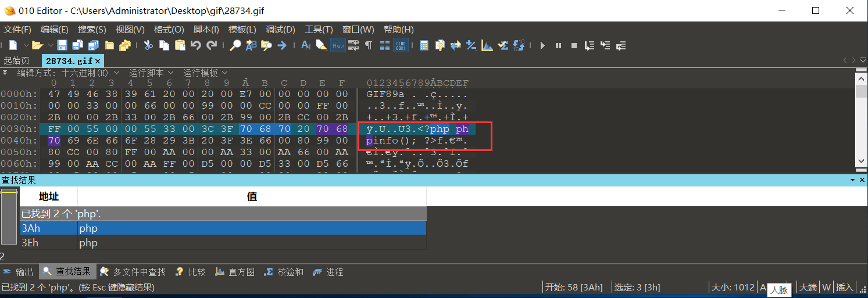Switch to the 进程 panel tab
The width and height of the screenshot is (868, 298).
point(328,272)
